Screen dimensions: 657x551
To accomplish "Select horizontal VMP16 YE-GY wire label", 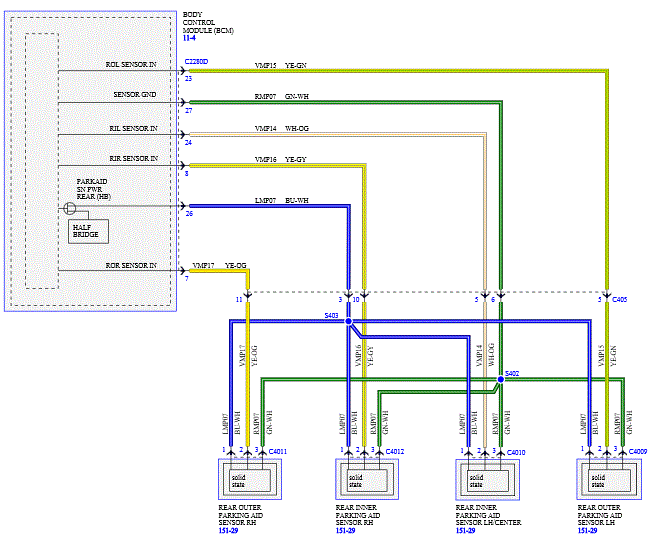I will click(x=281, y=160).
